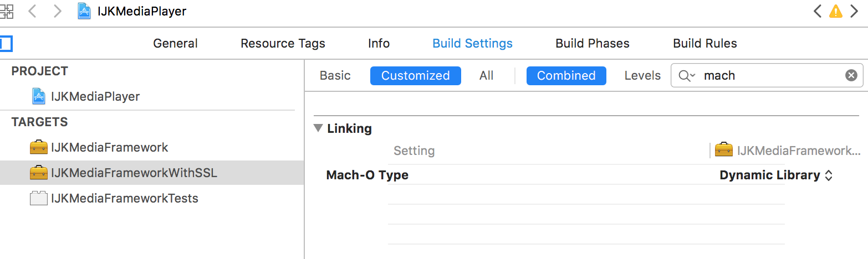This screenshot has height=259, width=868.
Task: Click the IJKMediaPlayer project file icon in the jump bar
Action: point(84,12)
